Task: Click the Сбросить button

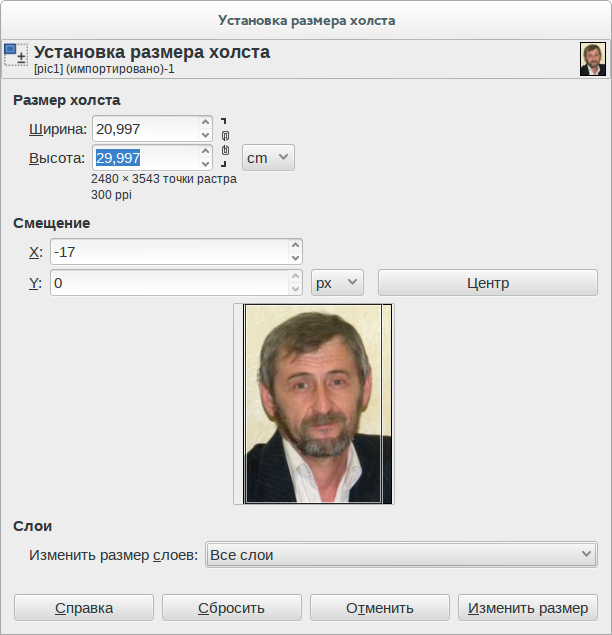Action: (232, 607)
